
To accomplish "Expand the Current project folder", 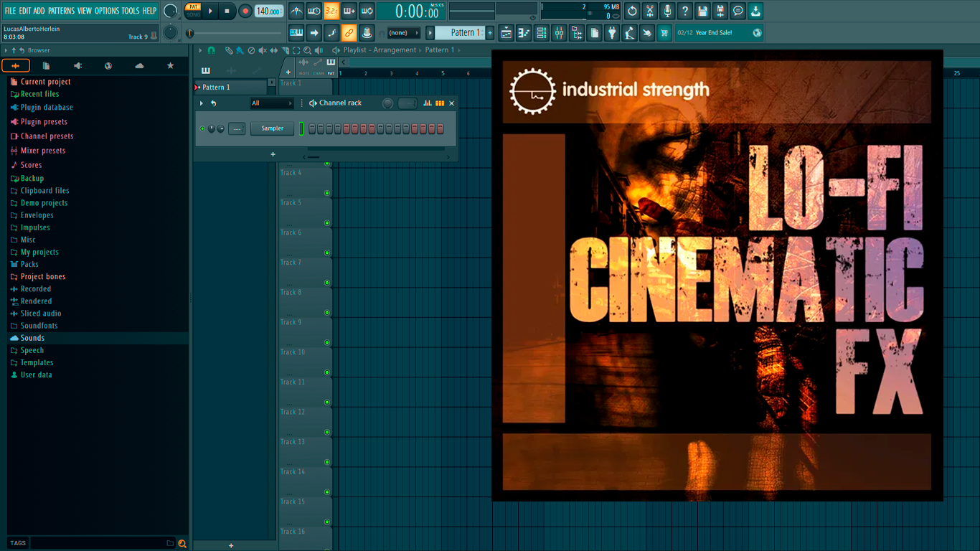I will [45, 82].
